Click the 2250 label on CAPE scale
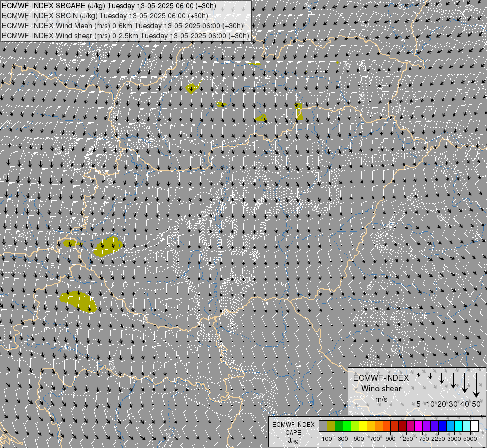The width and height of the screenshot is (487, 448). [438, 439]
